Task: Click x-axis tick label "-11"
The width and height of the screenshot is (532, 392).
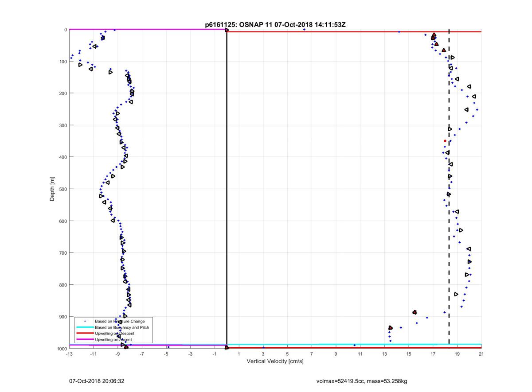Action: (x=94, y=354)
